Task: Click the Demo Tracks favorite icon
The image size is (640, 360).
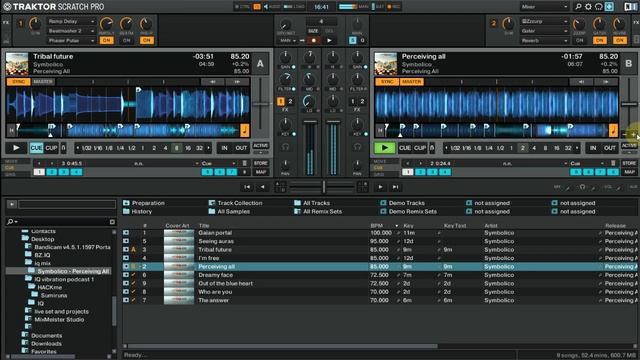Action: pyautogui.click(x=383, y=203)
